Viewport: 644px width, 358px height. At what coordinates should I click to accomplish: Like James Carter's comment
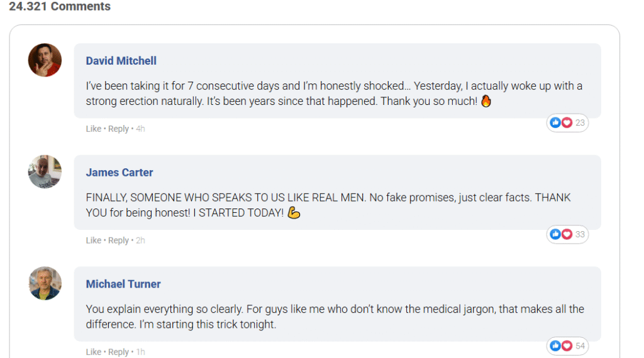[93, 241]
